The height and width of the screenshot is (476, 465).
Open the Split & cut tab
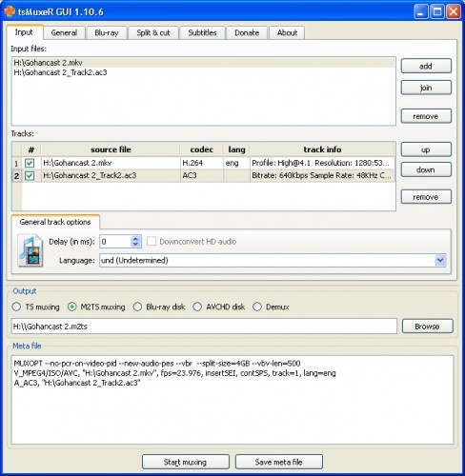click(x=153, y=32)
